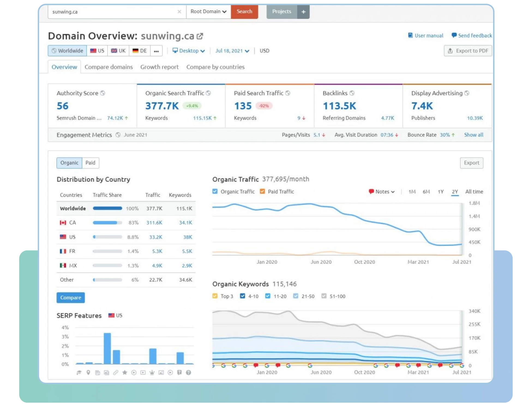Open the Desktop device dropdown

[x=189, y=51]
